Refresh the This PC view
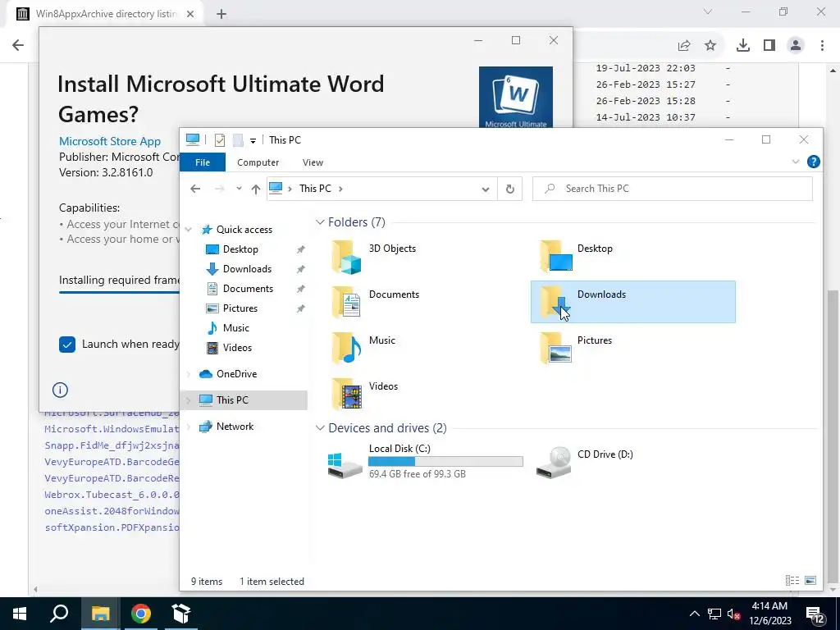Image resolution: width=840 pixels, height=630 pixels. [x=510, y=189]
